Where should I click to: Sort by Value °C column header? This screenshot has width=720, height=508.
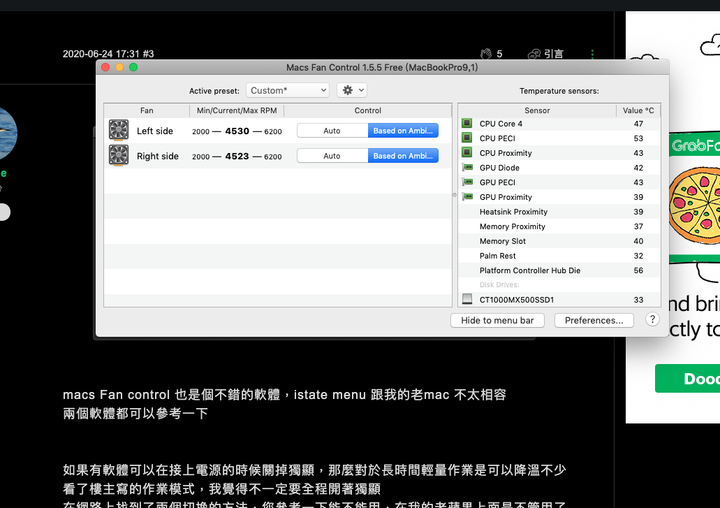[x=638, y=110]
